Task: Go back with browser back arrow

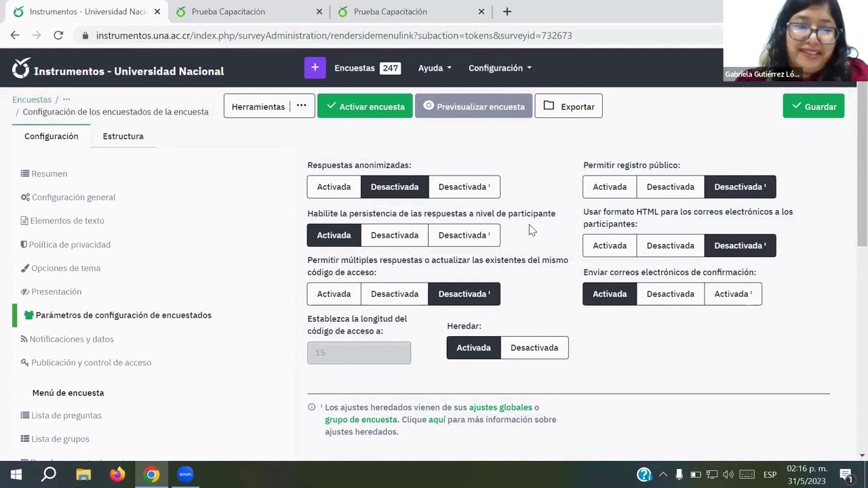Action: 15,35
